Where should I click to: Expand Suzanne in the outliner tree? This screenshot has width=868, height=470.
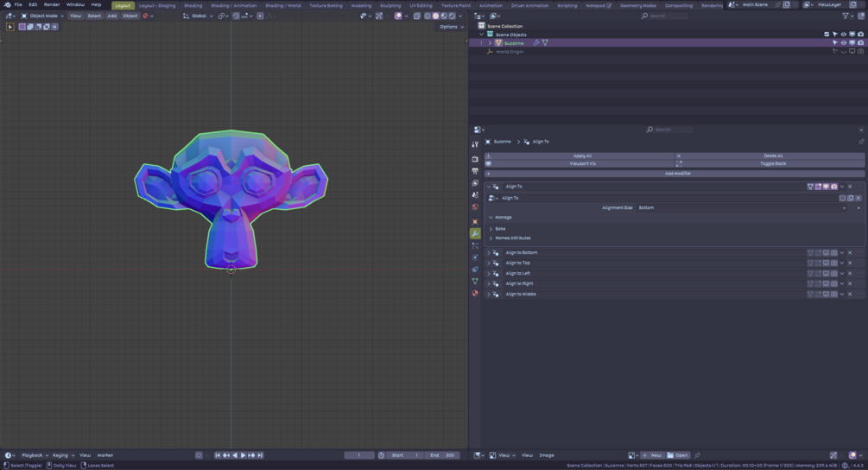click(x=490, y=42)
